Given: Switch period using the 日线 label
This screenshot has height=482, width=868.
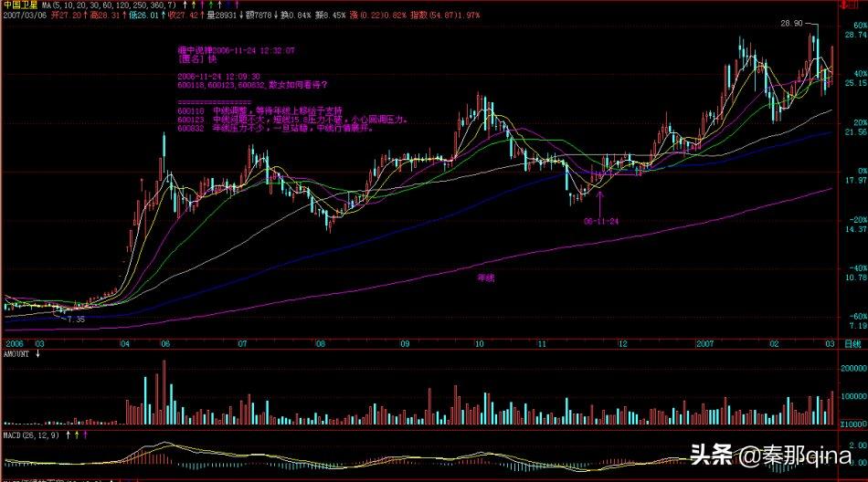Looking at the screenshot, I should [852, 344].
